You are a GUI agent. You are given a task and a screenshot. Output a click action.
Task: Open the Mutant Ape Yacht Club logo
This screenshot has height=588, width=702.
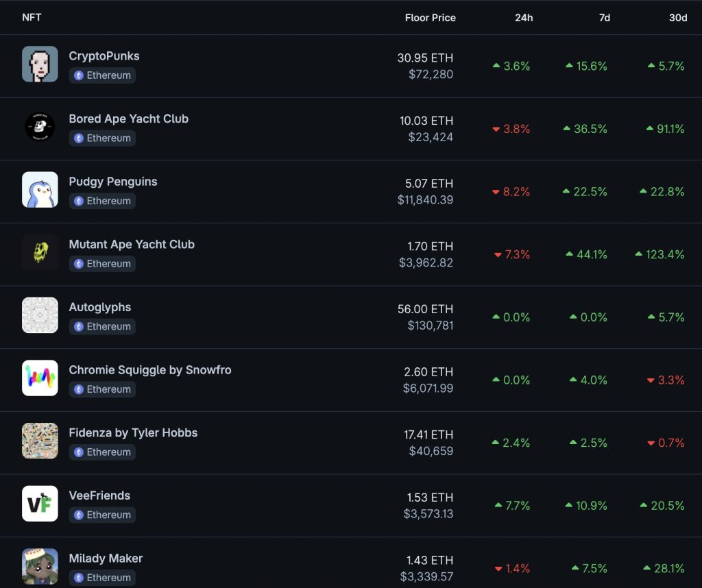click(40, 252)
